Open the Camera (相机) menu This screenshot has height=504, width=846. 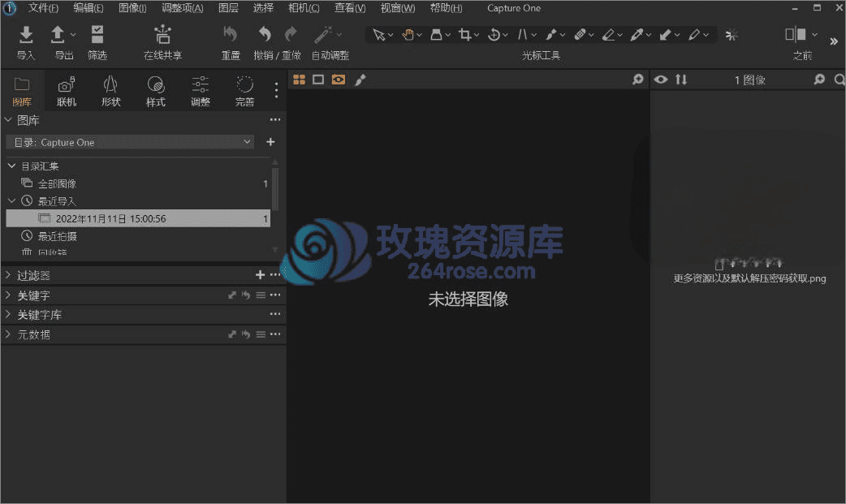pos(304,8)
